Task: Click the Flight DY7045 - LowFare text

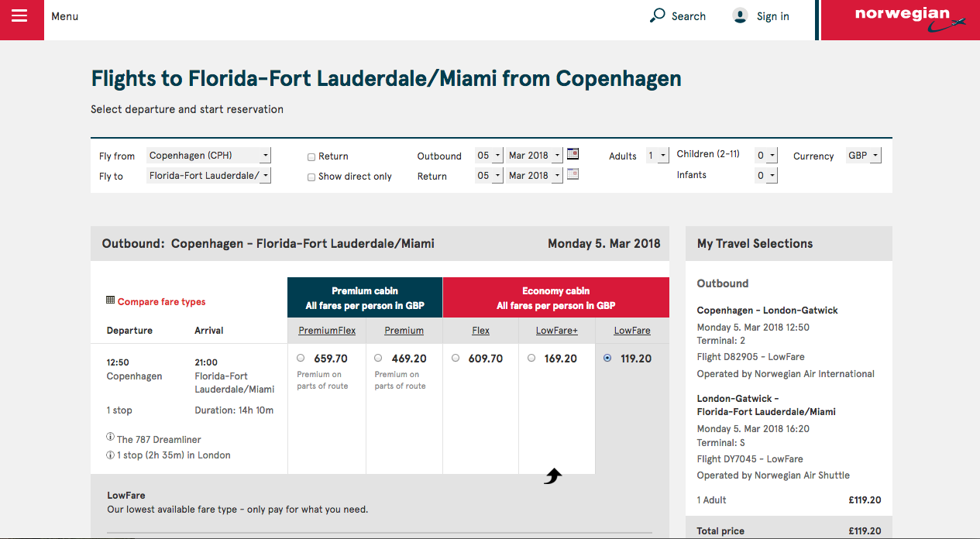Action: coord(750,459)
